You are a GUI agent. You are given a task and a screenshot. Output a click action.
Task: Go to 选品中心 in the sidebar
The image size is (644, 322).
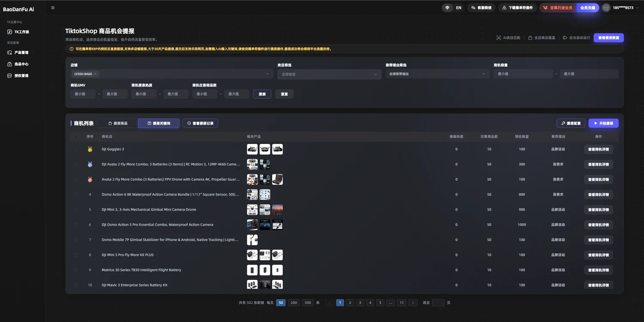click(18, 64)
